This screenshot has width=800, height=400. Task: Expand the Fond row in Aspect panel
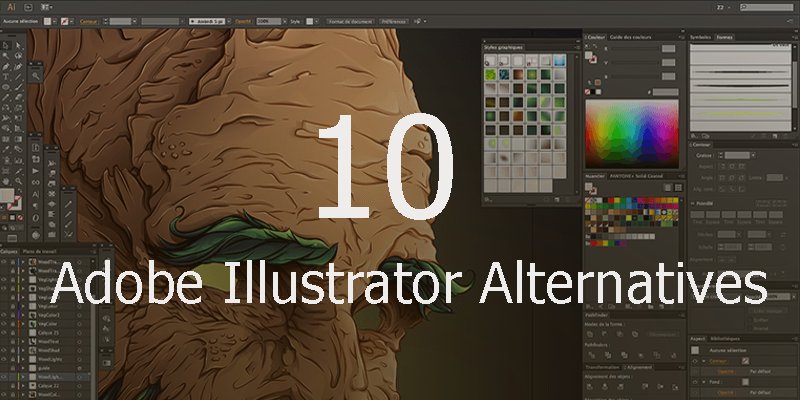tap(704, 382)
